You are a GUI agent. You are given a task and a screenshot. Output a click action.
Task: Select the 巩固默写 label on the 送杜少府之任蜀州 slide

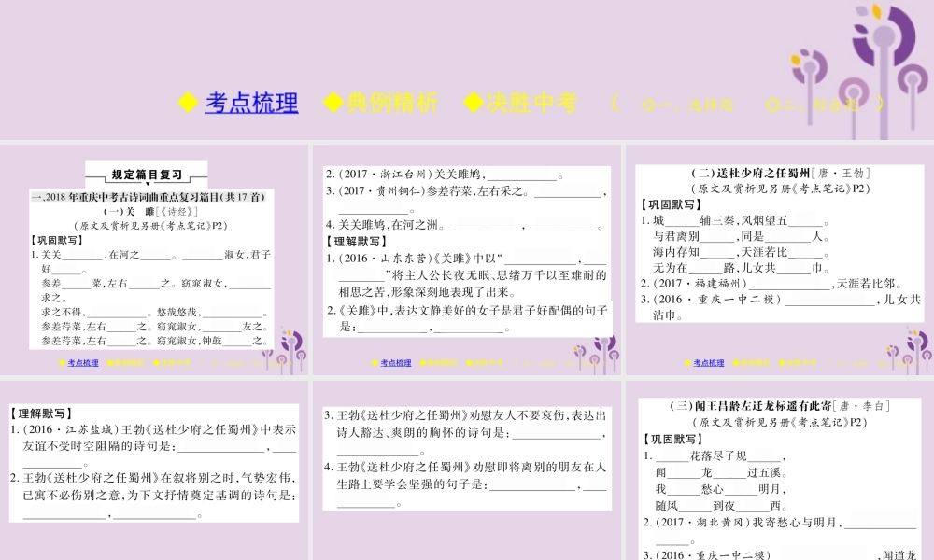pos(671,204)
